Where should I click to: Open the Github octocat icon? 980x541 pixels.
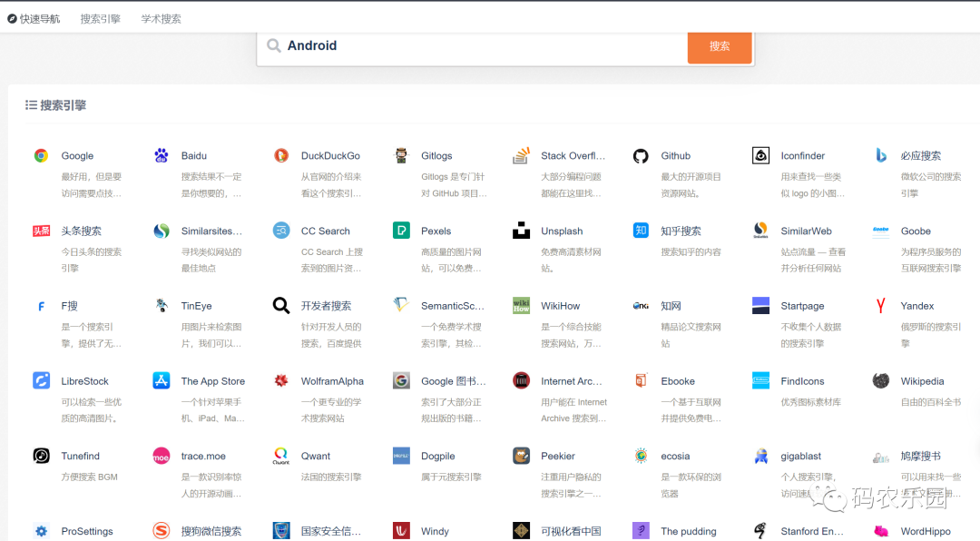641,156
